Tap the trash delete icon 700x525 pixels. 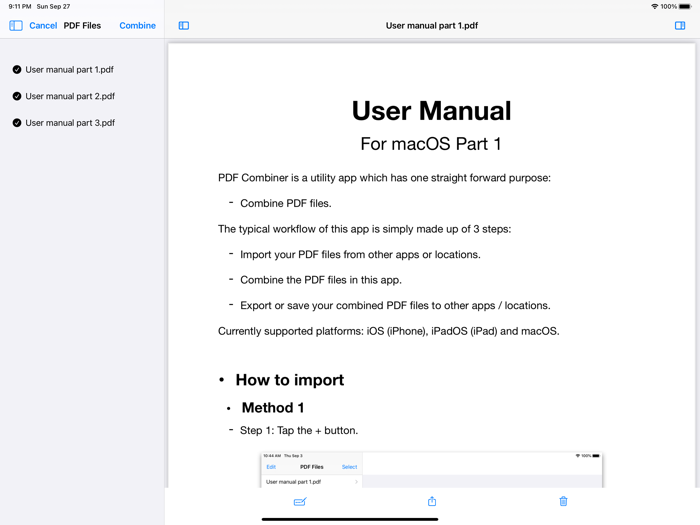coord(563,501)
